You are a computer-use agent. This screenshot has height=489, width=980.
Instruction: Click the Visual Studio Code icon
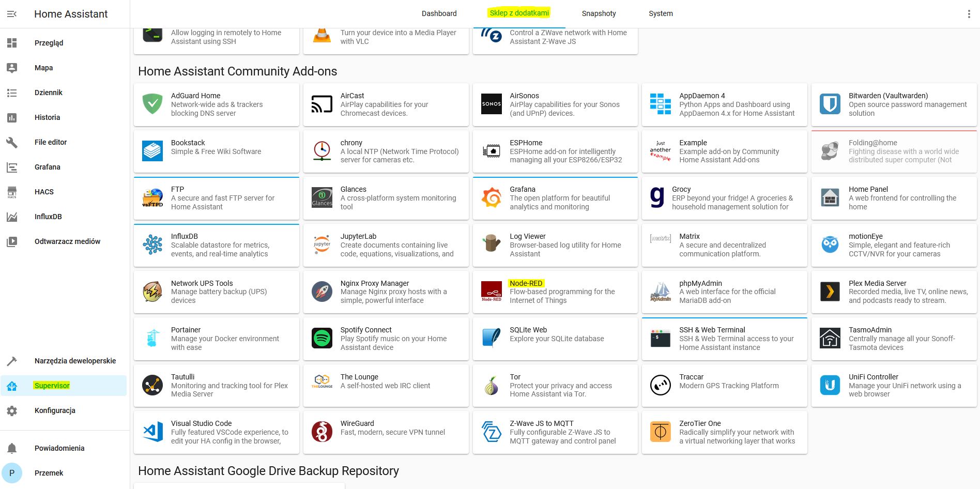(x=152, y=432)
